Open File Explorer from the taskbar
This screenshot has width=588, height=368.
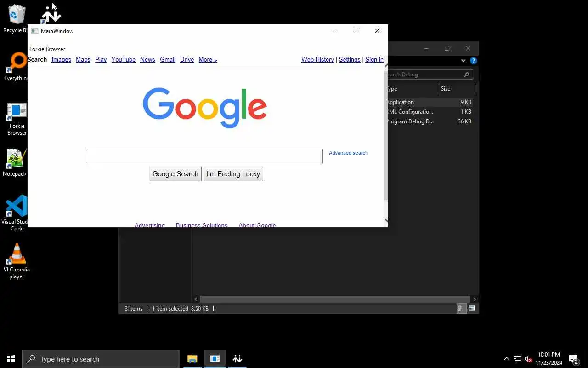[x=192, y=359]
